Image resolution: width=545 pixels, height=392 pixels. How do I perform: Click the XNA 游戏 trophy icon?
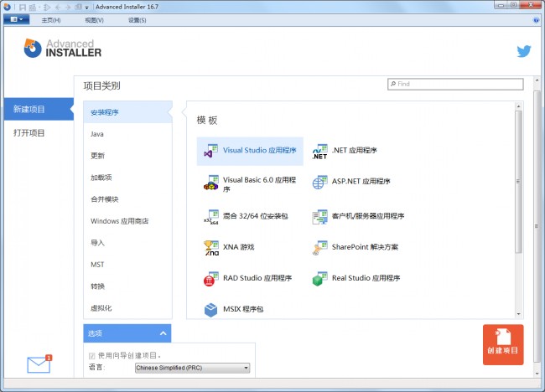click(x=211, y=248)
